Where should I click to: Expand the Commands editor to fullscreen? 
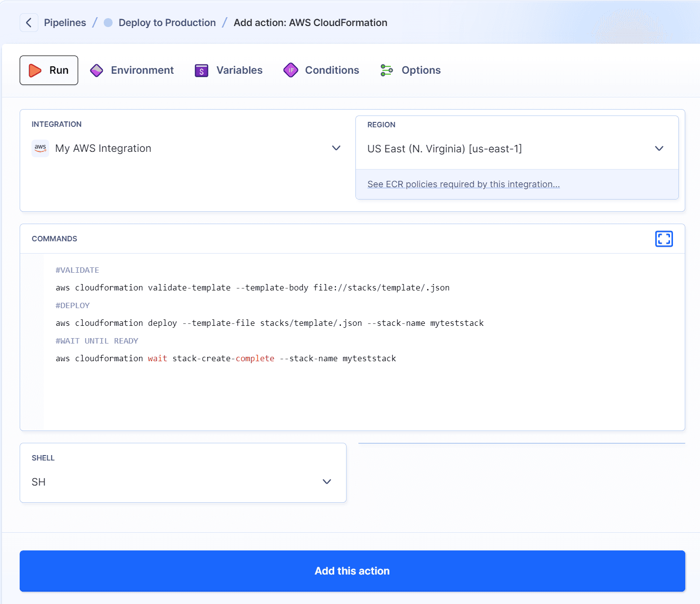coord(664,239)
